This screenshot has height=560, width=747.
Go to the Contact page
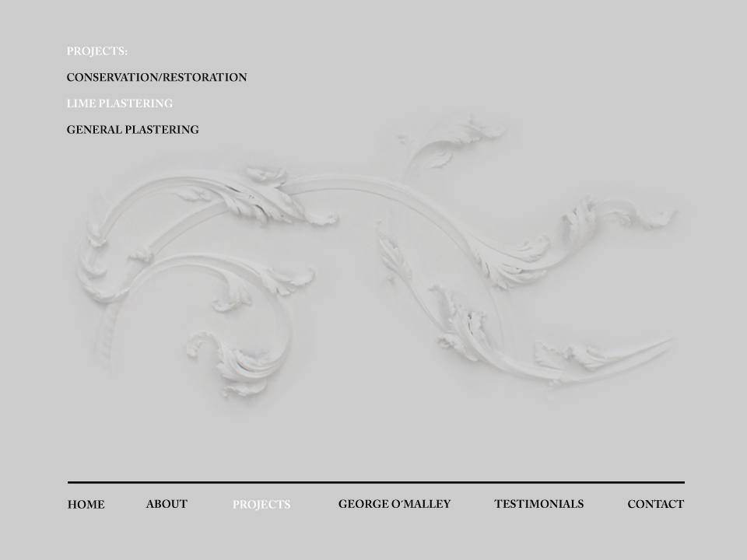click(655, 504)
